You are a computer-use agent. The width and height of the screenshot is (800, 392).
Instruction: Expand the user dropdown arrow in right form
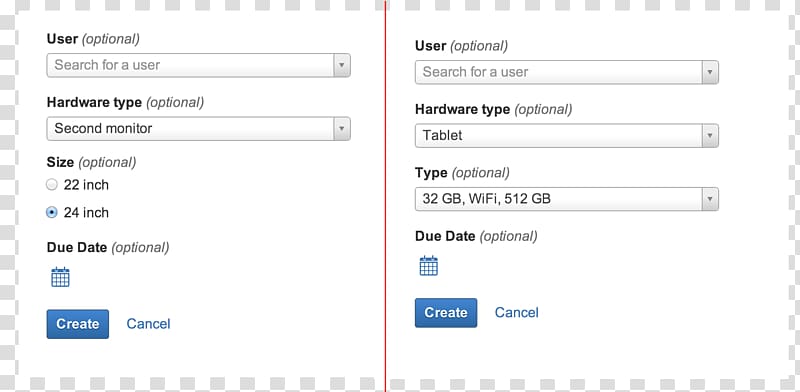click(710, 72)
